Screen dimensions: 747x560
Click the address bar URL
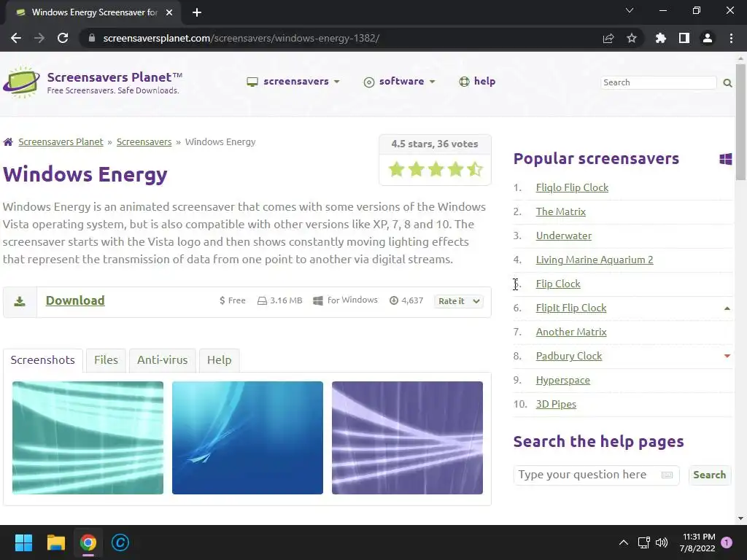(x=241, y=38)
